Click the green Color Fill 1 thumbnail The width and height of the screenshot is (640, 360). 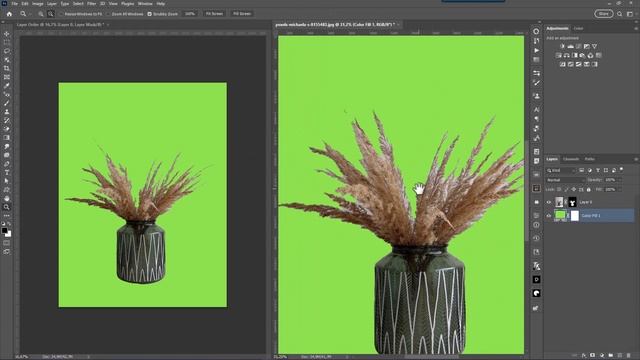(560, 216)
